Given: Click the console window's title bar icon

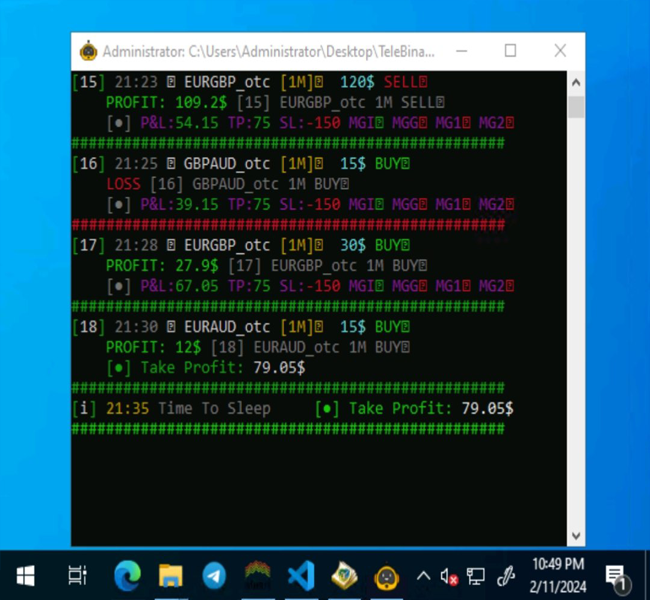Looking at the screenshot, I should click(89, 51).
